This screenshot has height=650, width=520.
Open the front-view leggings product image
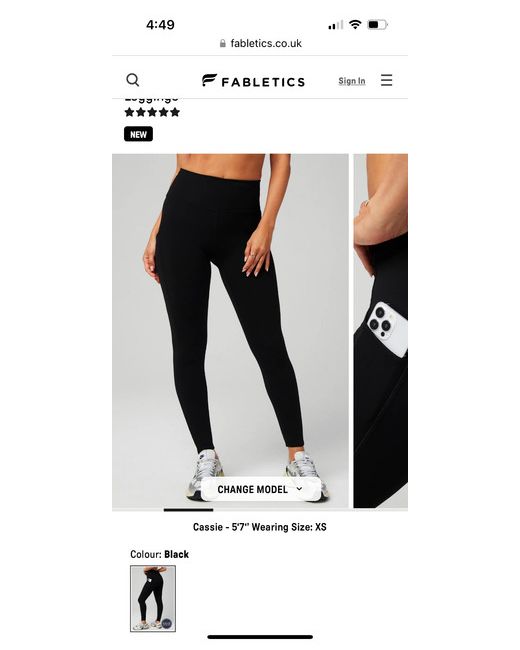pos(230,330)
